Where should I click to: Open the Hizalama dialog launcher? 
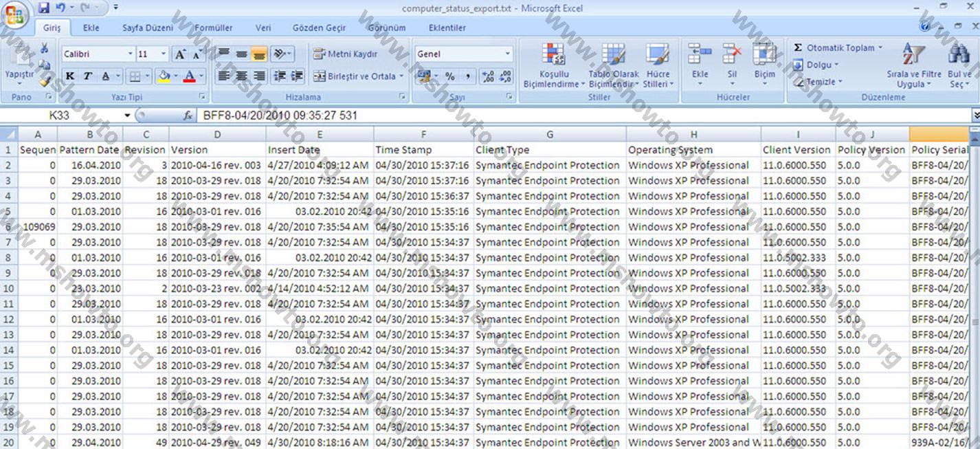point(401,97)
